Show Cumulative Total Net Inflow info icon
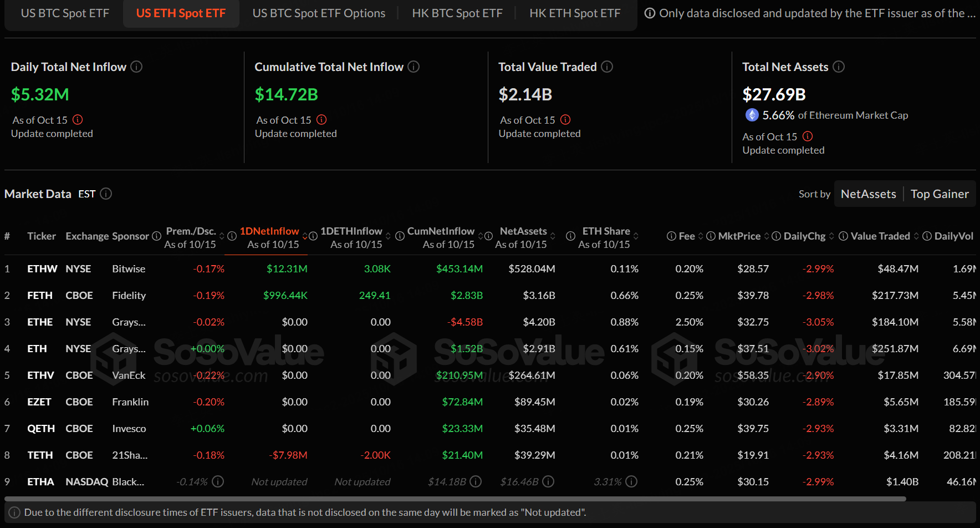The height and width of the screenshot is (528, 980). point(414,67)
